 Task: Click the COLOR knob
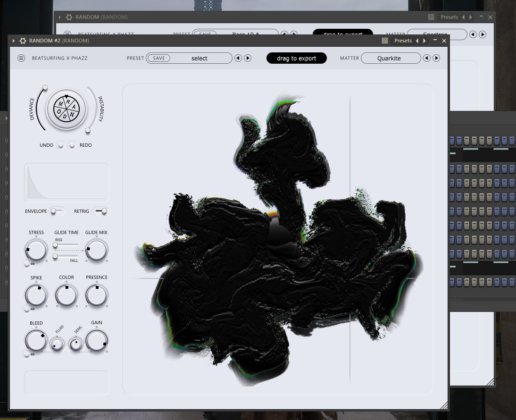coord(67,295)
